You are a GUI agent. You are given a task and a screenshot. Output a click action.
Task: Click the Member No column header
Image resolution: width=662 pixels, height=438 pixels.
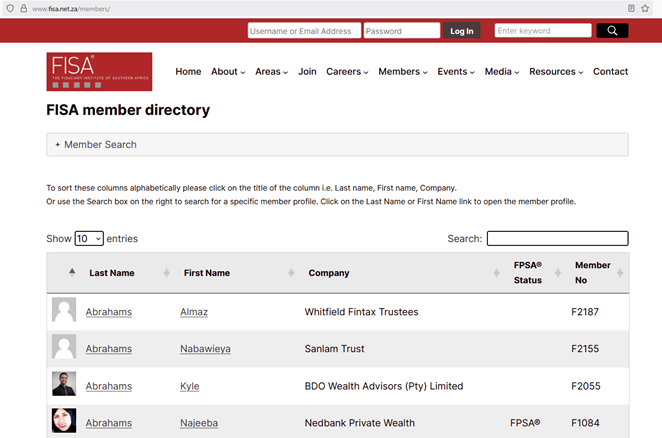tap(593, 272)
